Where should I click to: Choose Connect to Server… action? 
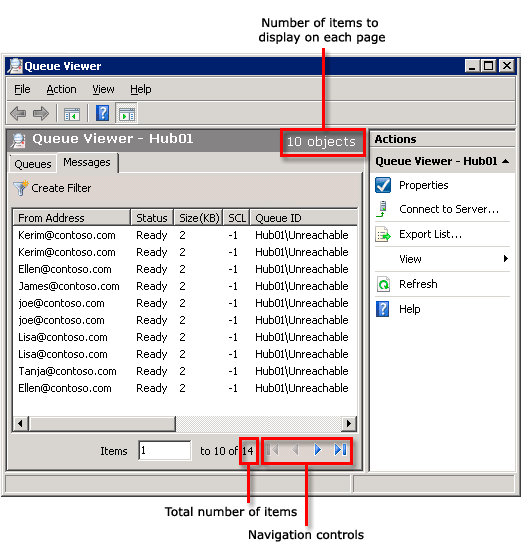(449, 209)
